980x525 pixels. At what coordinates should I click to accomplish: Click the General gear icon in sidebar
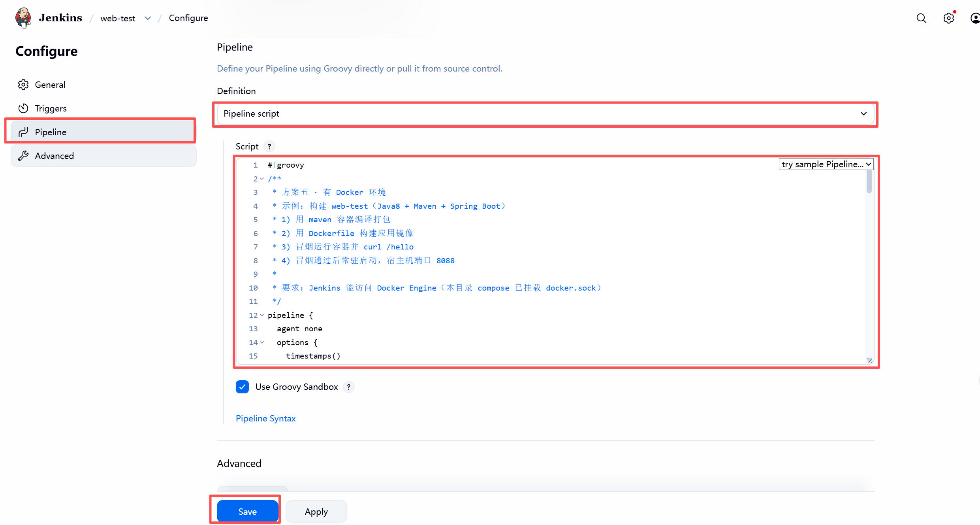(23, 85)
